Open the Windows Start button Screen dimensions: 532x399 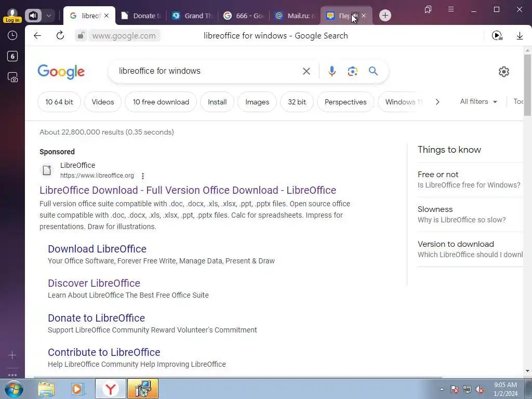coord(14,389)
